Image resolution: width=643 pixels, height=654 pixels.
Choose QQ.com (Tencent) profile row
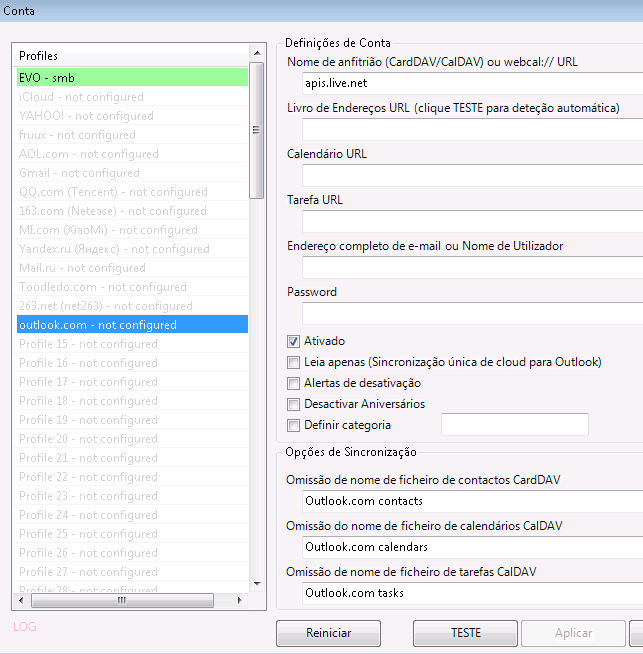point(132,192)
